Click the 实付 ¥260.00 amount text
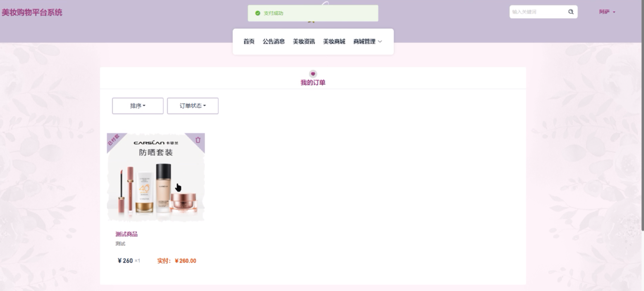The height and width of the screenshot is (291, 644). [177, 261]
